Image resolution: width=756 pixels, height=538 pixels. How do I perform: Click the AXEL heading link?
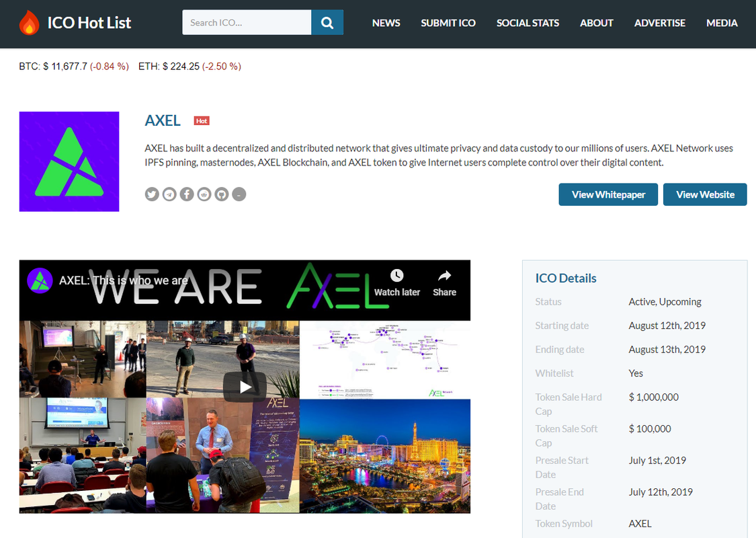pos(163,120)
